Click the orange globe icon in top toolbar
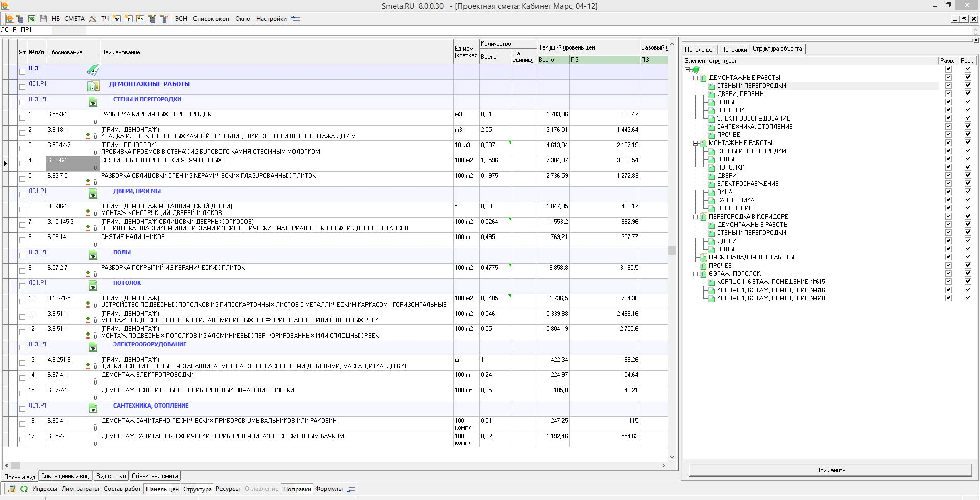The image size is (980, 500). [x=10, y=19]
